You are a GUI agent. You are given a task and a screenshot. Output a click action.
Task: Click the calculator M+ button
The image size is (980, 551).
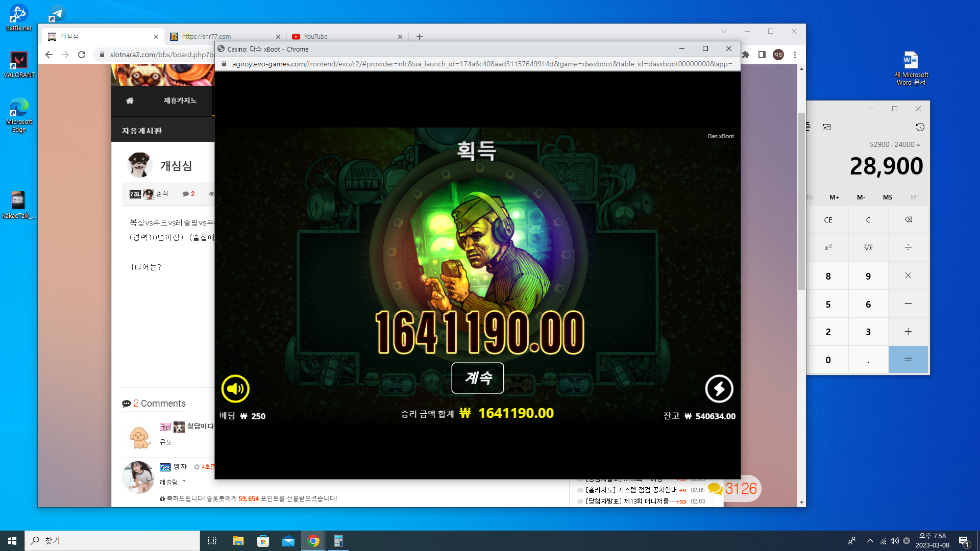pyautogui.click(x=834, y=197)
